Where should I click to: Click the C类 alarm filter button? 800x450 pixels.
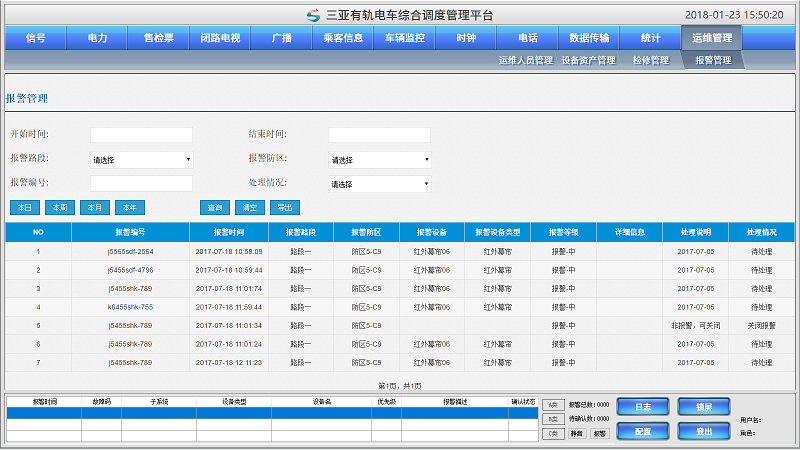tap(553, 434)
